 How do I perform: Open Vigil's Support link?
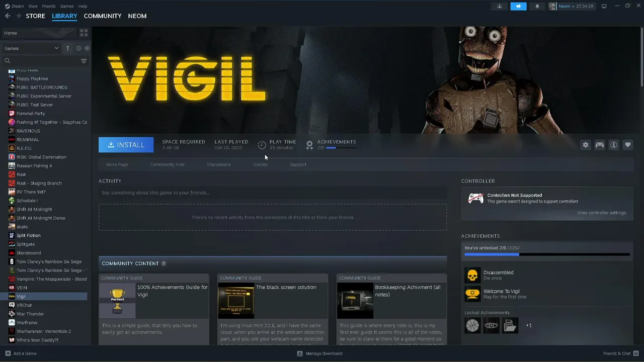298,164
